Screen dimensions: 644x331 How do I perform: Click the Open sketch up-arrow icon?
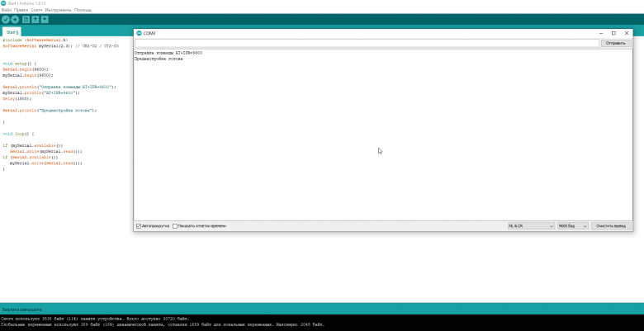tap(35, 18)
